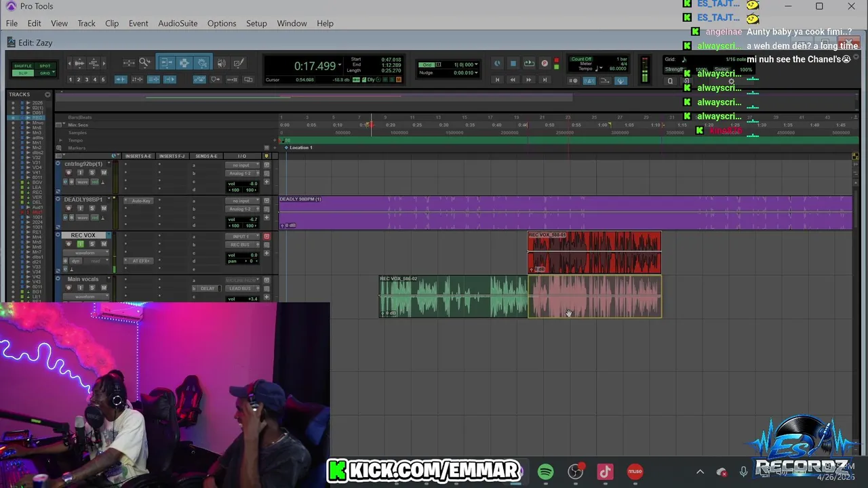The width and height of the screenshot is (868, 488).
Task: Open REC VOX output REC BUS selector
Action: click(x=240, y=245)
